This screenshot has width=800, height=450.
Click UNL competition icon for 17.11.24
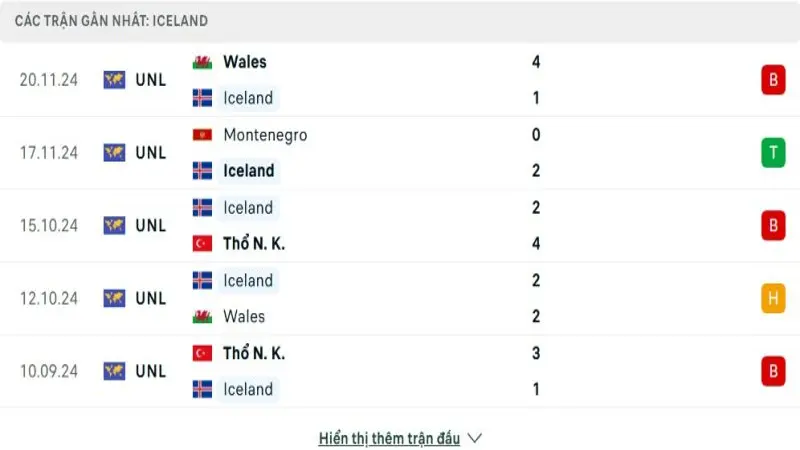[114, 152]
